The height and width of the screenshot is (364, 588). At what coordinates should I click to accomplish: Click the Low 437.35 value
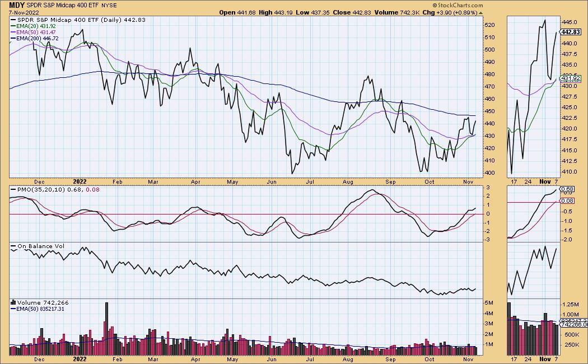pos(312,12)
